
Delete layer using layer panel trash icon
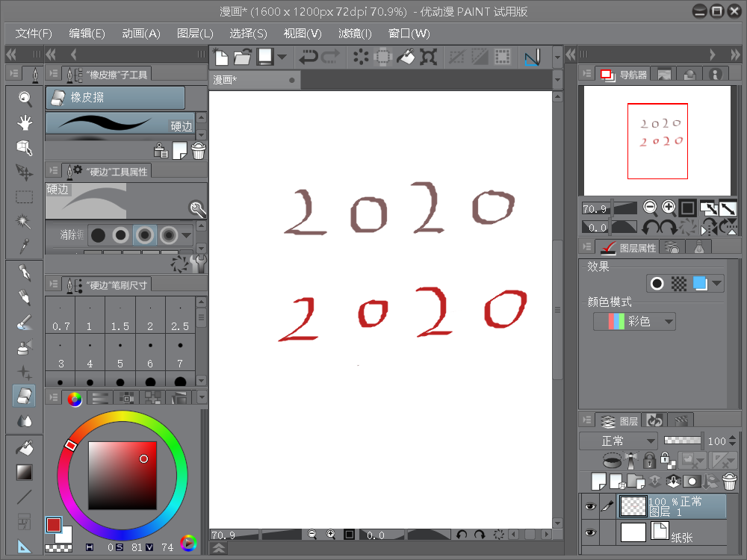729,482
